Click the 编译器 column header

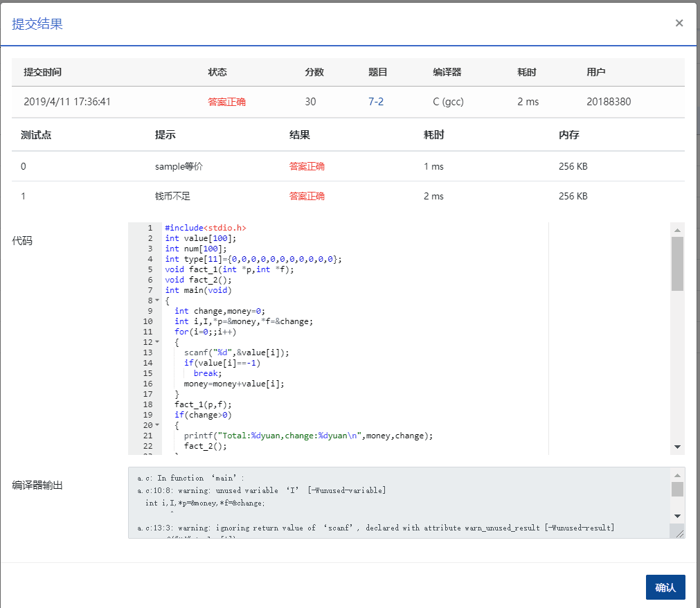(x=447, y=72)
